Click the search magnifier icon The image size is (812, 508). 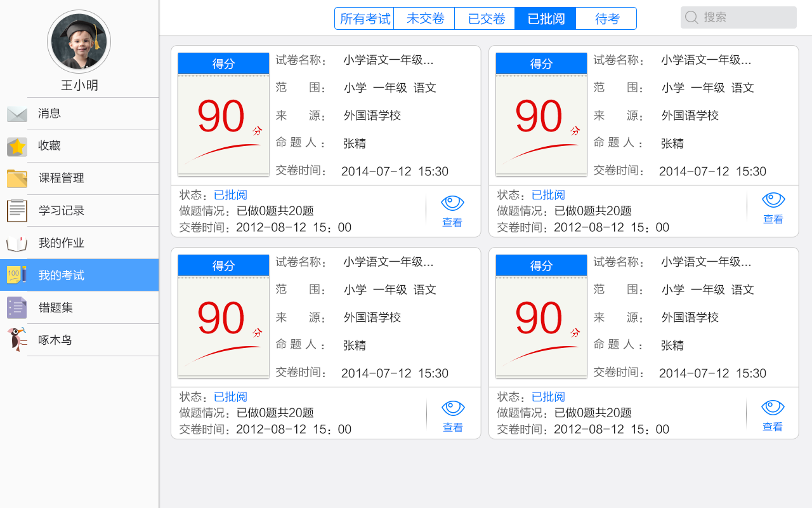691,18
